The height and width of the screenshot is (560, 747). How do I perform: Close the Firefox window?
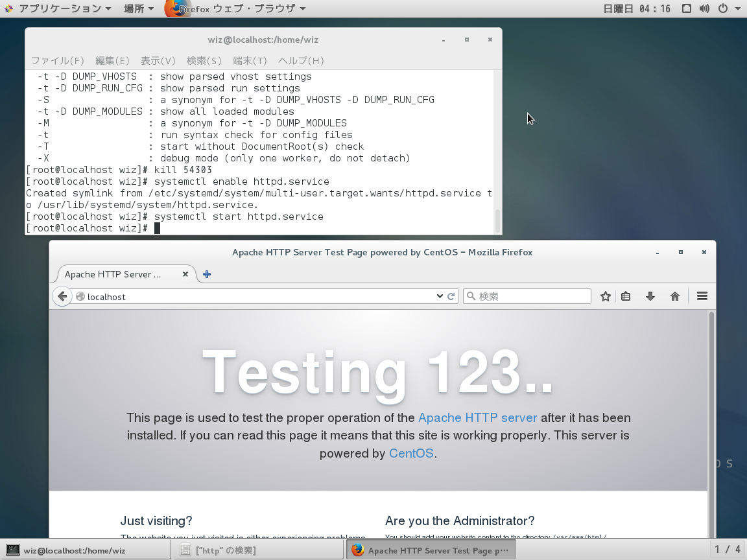(704, 252)
